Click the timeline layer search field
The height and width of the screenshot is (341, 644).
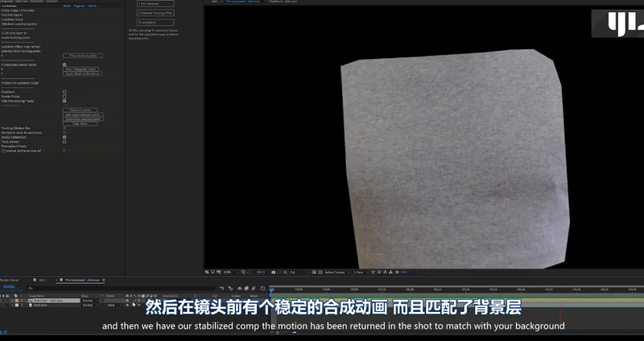click(122, 288)
